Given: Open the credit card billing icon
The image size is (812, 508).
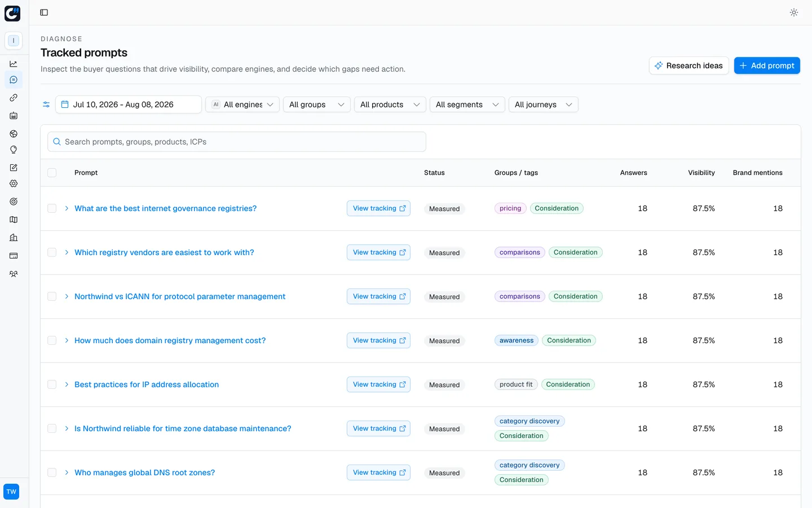Looking at the screenshot, I should (14, 256).
